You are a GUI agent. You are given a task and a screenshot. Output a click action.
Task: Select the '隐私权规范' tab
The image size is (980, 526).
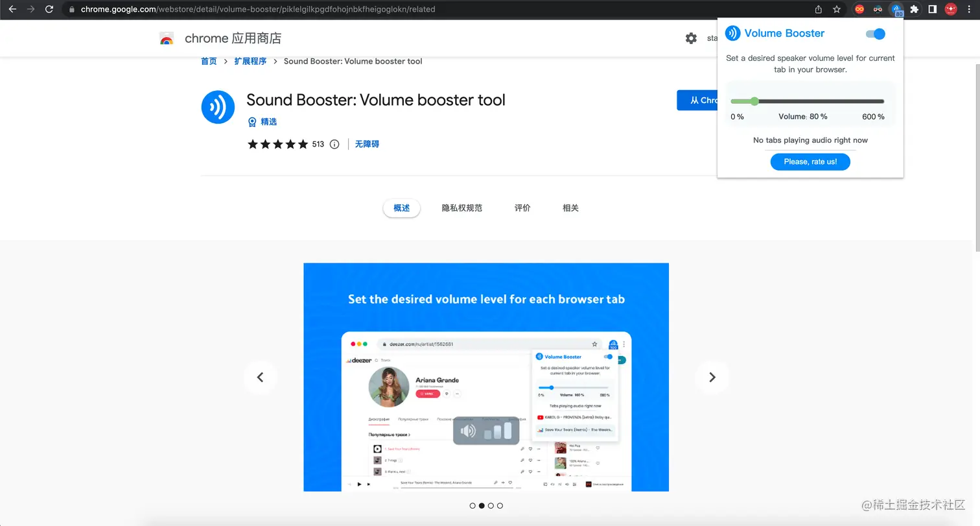(x=462, y=208)
